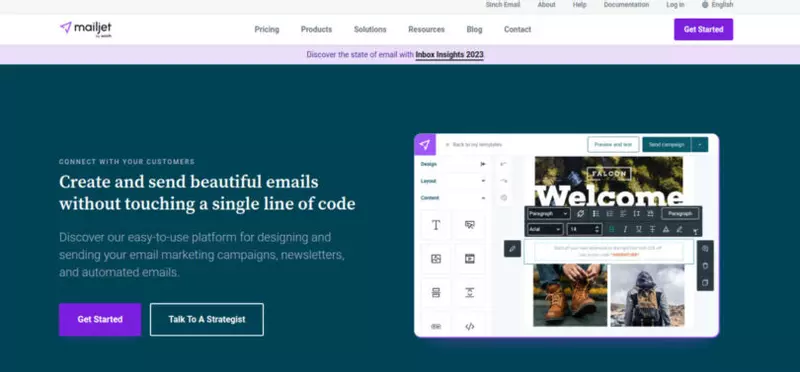Click the promo text box under Welcome
Image resolution: width=800 pixels, height=372 pixels.
[609, 251]
